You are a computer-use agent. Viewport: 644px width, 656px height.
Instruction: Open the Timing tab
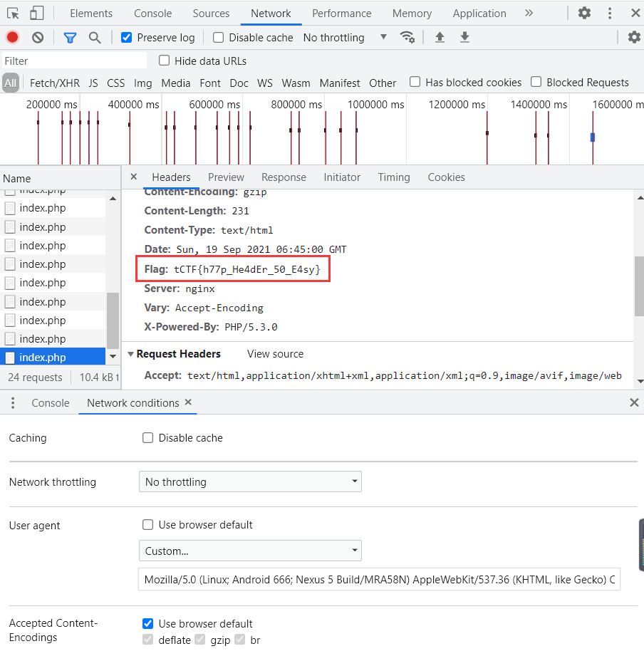pyautogui.click(x=394, y=177)
